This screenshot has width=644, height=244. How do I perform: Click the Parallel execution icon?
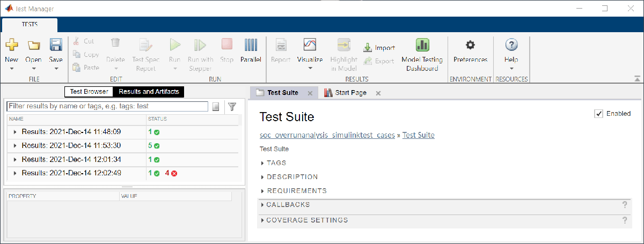[251, 46]
